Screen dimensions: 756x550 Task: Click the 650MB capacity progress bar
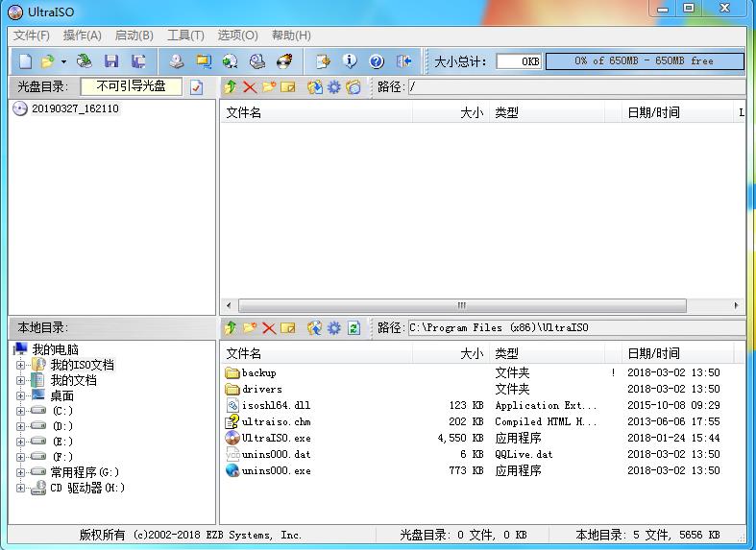pyautogui.click(x=645, y=61)
